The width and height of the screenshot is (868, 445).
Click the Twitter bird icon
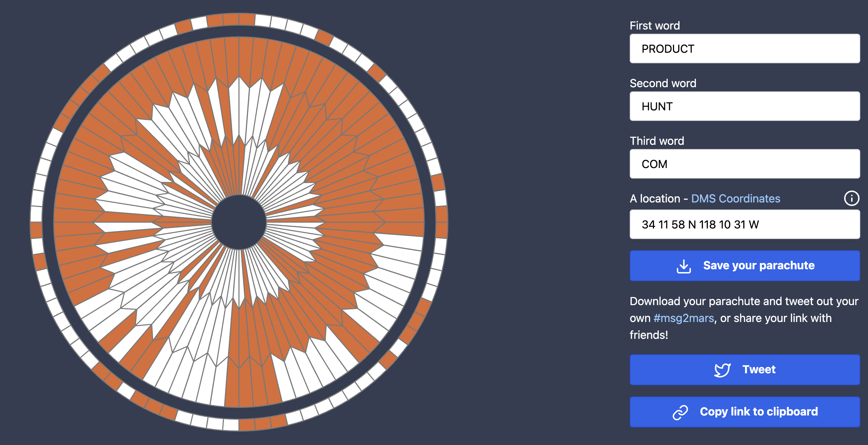pos(722,370)
